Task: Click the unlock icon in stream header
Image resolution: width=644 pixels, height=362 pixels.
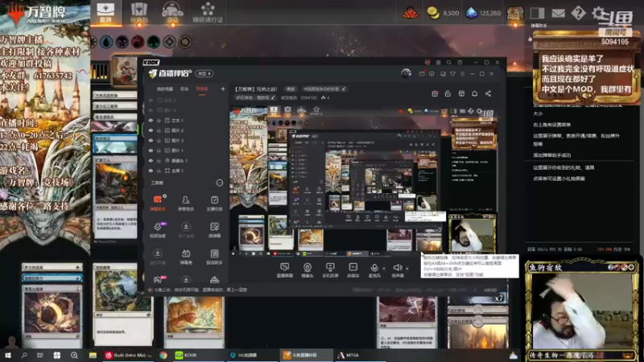Action: (448, 93)
